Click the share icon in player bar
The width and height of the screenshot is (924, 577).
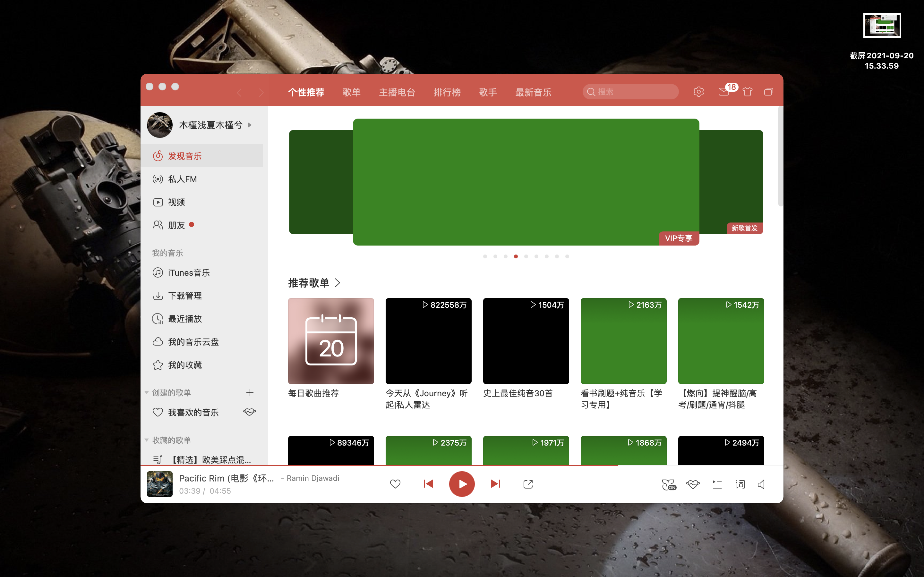coord(528,484)
